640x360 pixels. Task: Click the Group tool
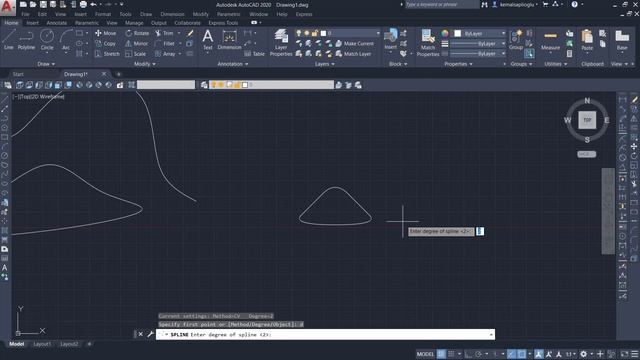coord(516,40)
